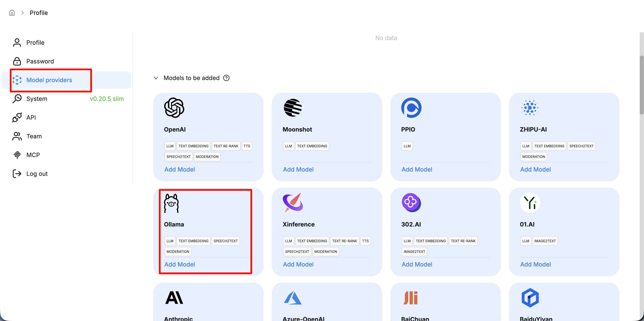Click the 01.AI Yi logo
This screenshot has width=644, height=321.
point(530,203)
